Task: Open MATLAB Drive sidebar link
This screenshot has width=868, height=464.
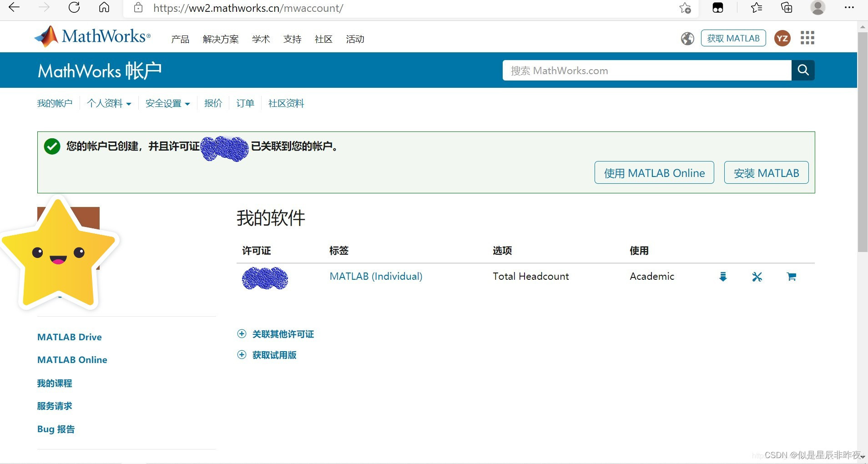Action: click(70, 337)
